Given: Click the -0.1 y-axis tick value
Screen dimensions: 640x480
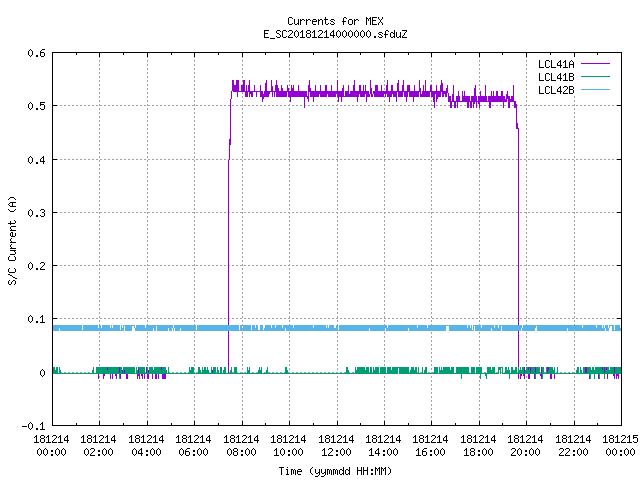Looking at the screenshot, I should [x=33, y=426].
